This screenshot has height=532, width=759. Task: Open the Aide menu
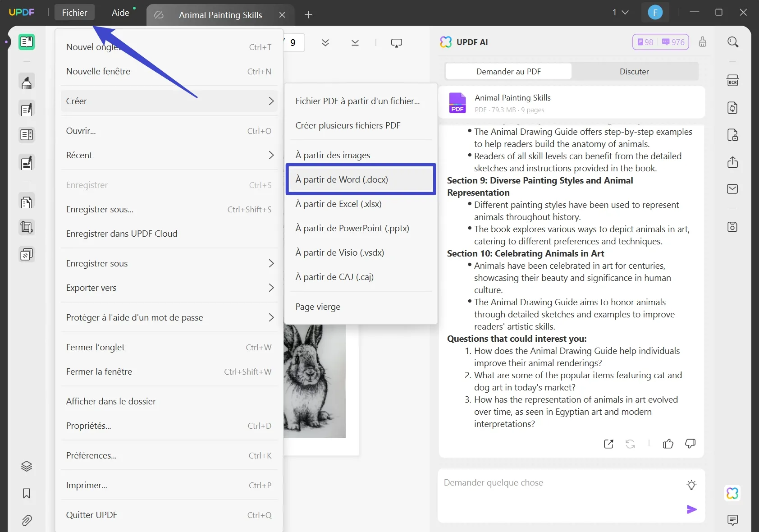pos(119,12)
